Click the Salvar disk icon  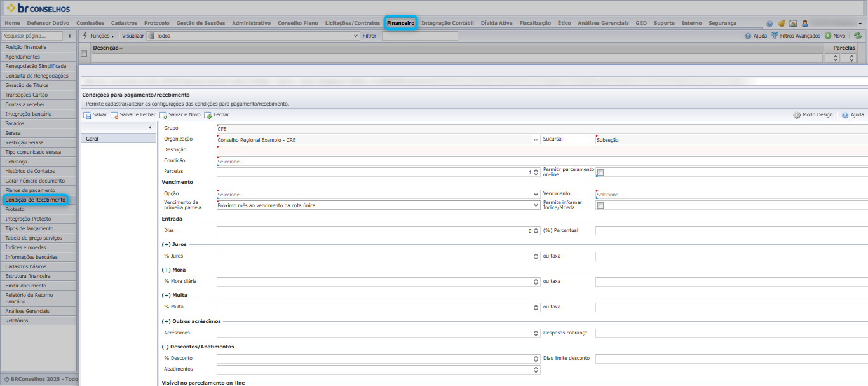click(87, 115)
